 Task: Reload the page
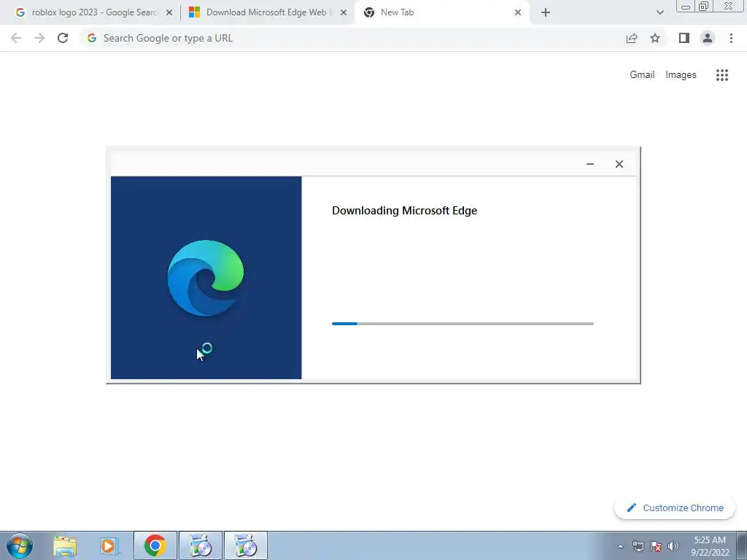63,38
